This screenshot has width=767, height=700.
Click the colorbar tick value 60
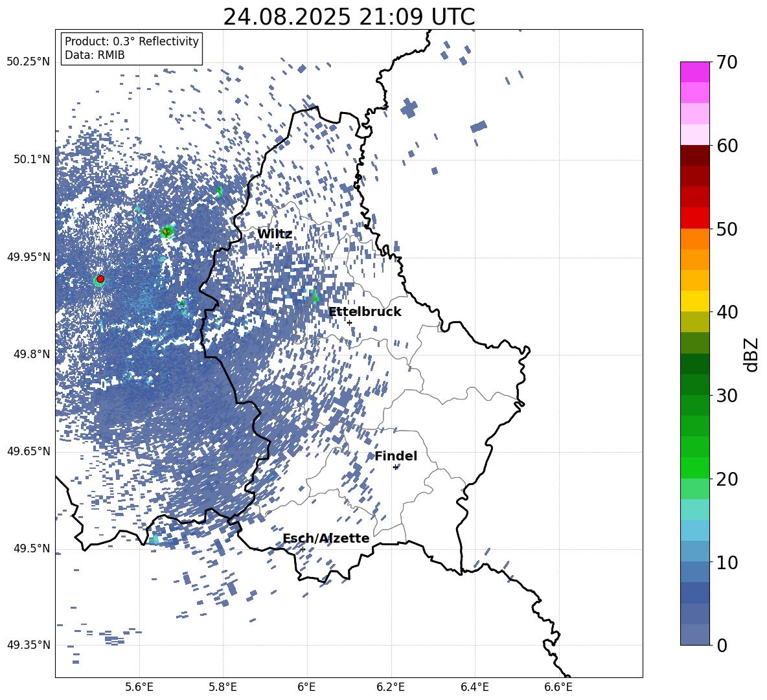(727, 146)
